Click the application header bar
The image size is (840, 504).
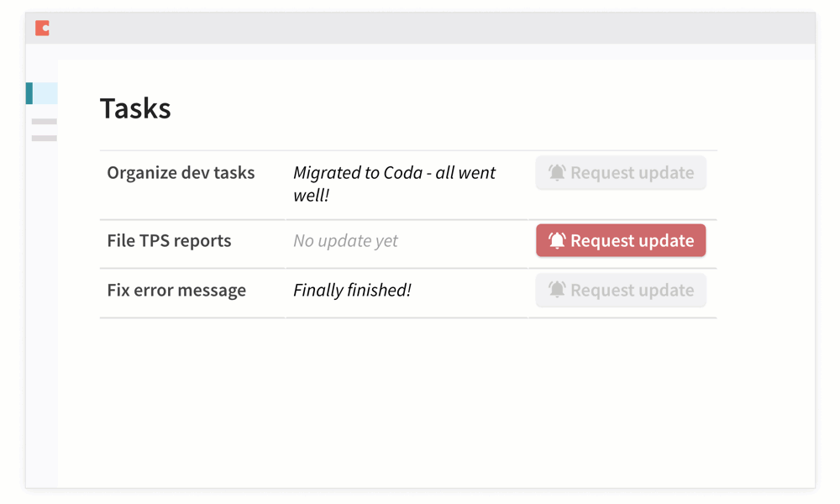[420, 28]
